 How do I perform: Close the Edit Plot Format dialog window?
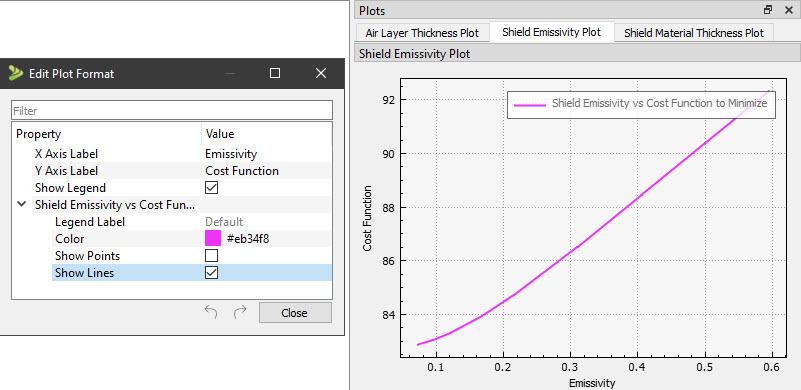pyautogui.click(x=321, y=74)
